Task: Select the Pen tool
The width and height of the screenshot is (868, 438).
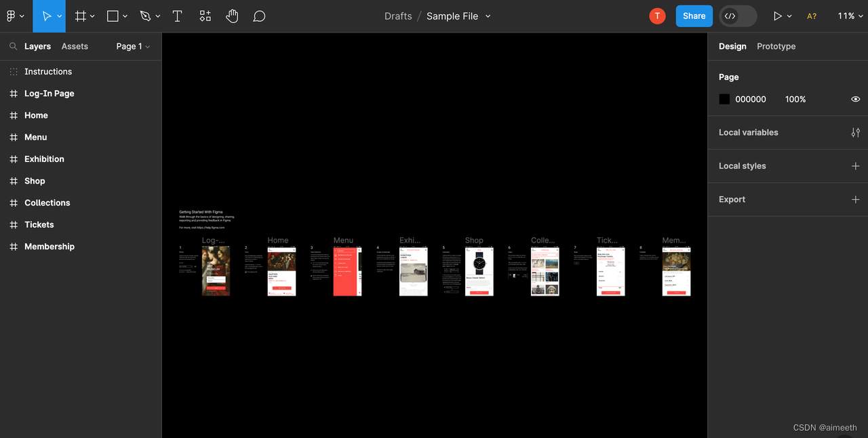Action: pyautogui.click(x=145, y=16)
